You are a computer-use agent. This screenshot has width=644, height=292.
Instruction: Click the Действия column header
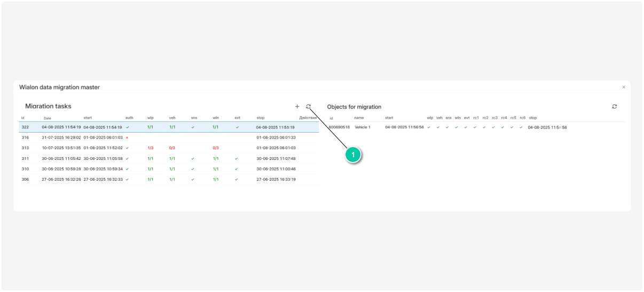tap(308, 118)
